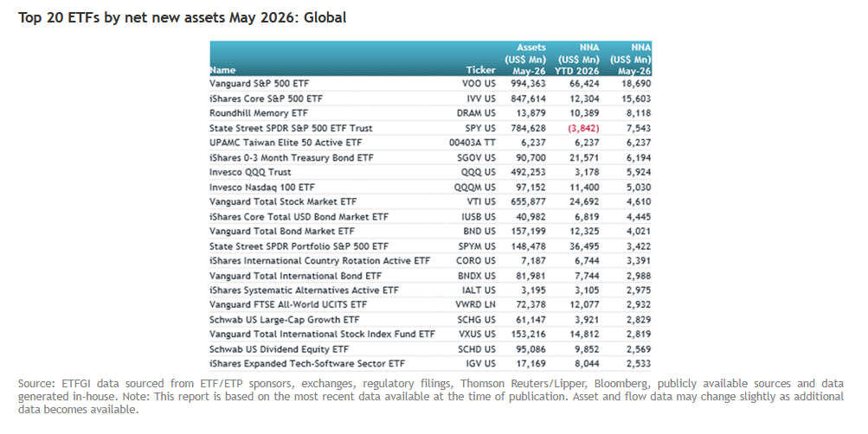Click the 'Top 20 ETFs by net new assets' heading
Viewport: 868px width, 434px height.
coord(182,17)
